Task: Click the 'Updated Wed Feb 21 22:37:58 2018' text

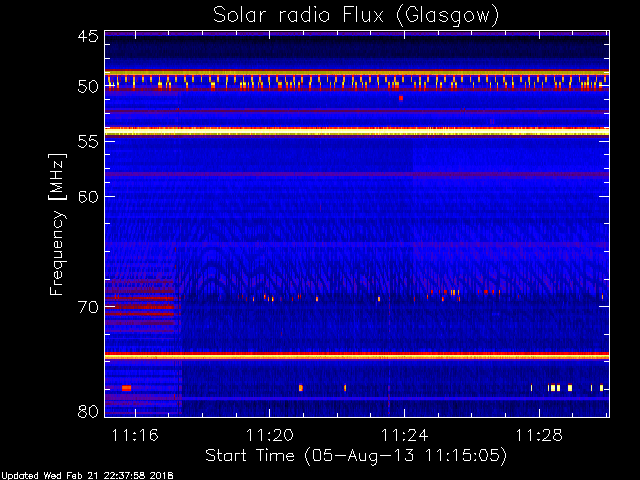Action: click(x=87, y=476)
